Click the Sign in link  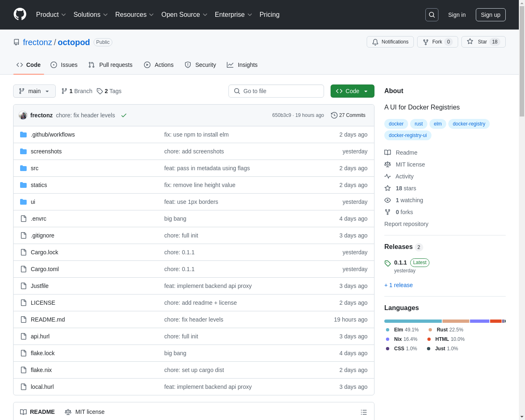coord(457,15)
